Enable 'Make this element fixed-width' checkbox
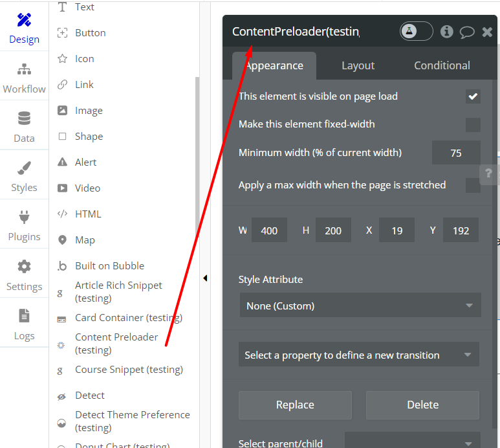 (473, 124)
